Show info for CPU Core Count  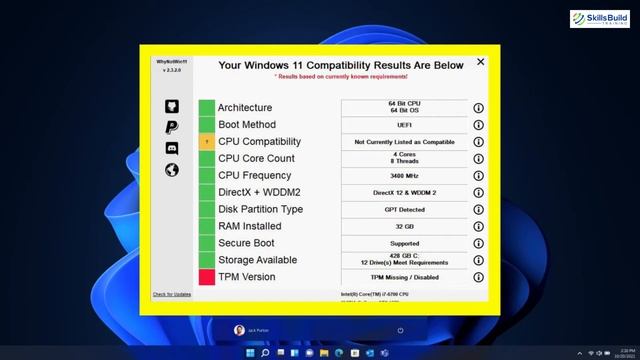point(478,159)
